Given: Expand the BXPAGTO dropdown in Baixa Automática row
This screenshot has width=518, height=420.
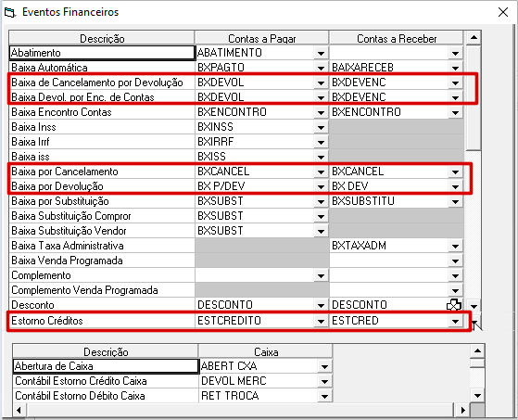Looking at the screenshot, I should point(321,68).
